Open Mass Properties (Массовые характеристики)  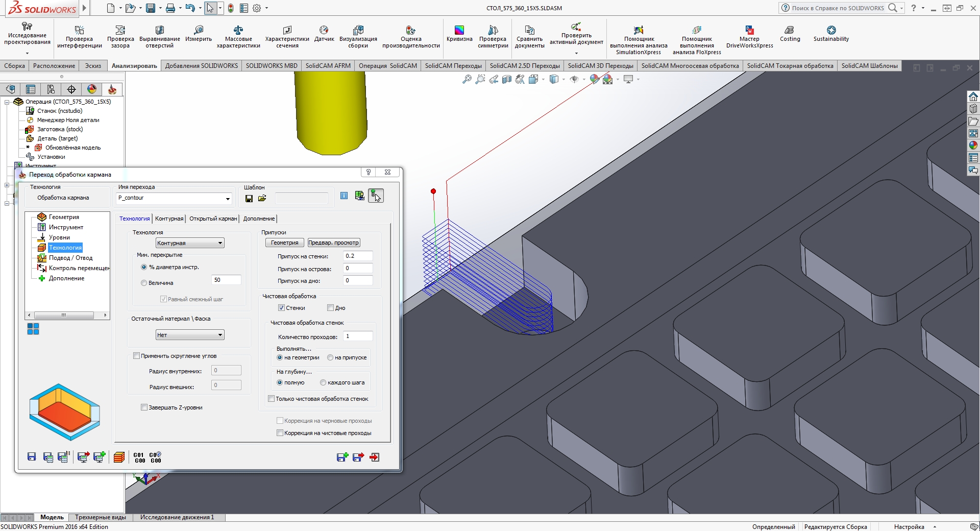(x=238, y=37)
